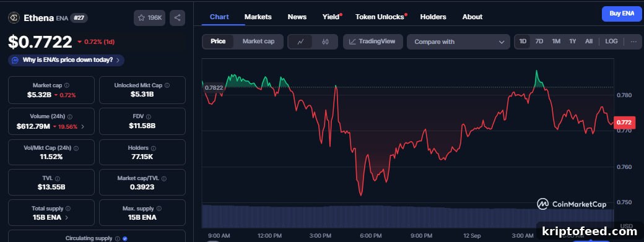Image resolution: width=644 pixels, height=242 pixels.
Task: Click the Max. supply info icon
Action: pyautogui.click(x=159, y=209)
